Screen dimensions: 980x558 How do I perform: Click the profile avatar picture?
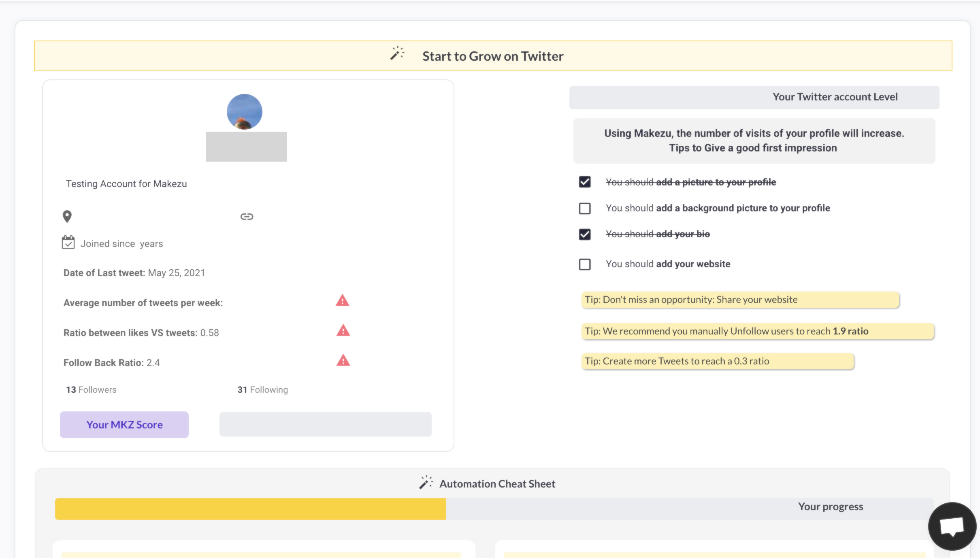(x=245, y=112)
